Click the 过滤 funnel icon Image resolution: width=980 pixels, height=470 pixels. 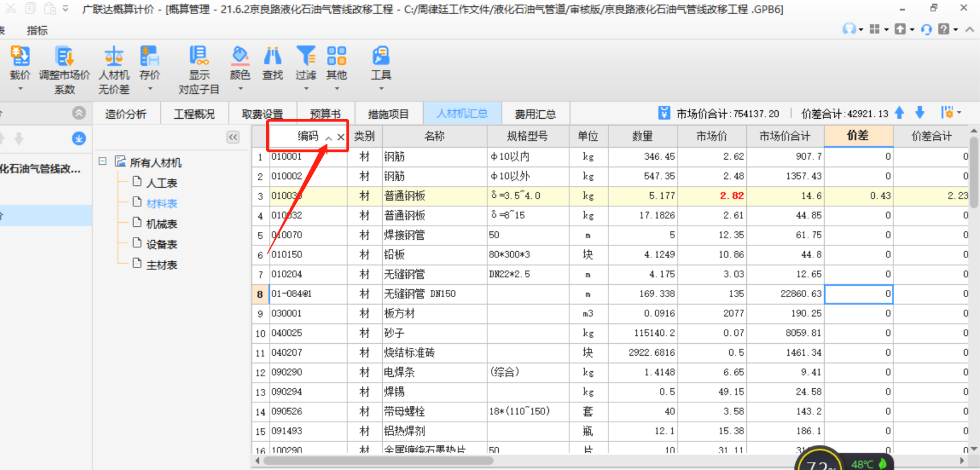click(x=306, y=56)
